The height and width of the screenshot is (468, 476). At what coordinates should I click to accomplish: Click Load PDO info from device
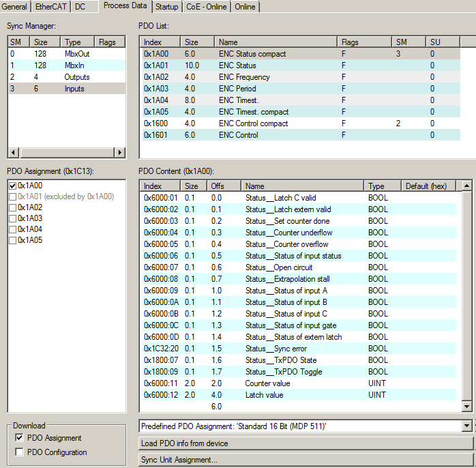pos(306,443)
